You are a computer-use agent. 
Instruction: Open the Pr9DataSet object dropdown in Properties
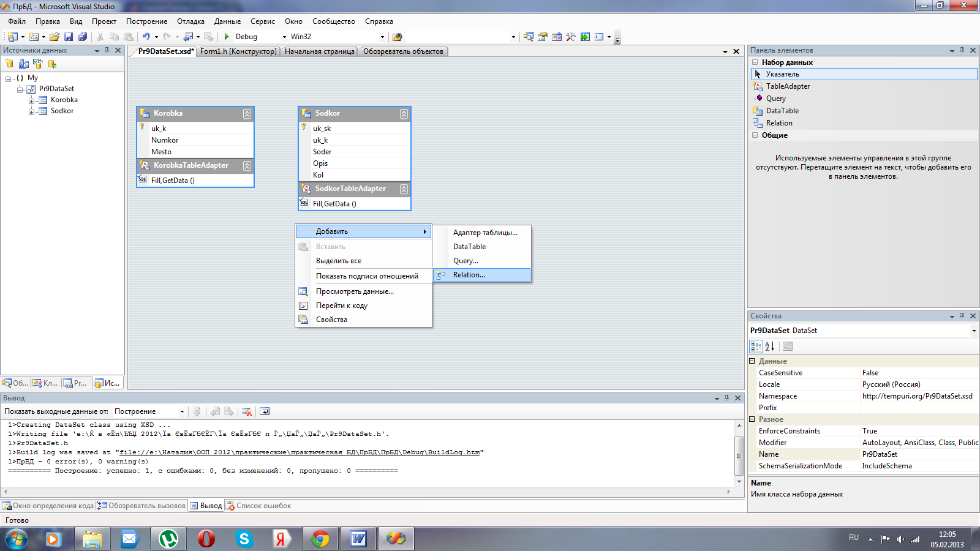coord(974,331)
